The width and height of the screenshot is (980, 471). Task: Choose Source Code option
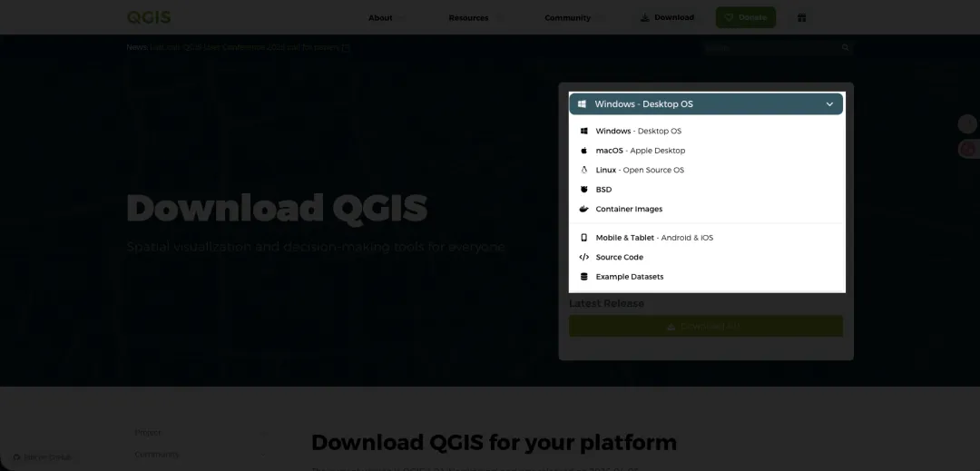[707, 257]
